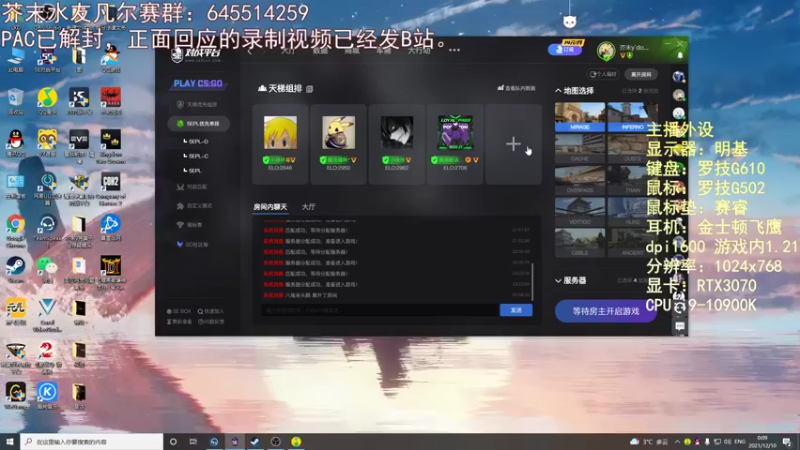Toggle the VERTIGO map selection

tap(580, 211)
